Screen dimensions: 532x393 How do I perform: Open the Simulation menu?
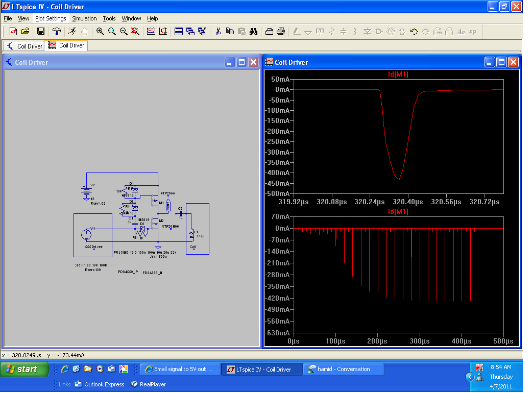(x=84, y=18)
